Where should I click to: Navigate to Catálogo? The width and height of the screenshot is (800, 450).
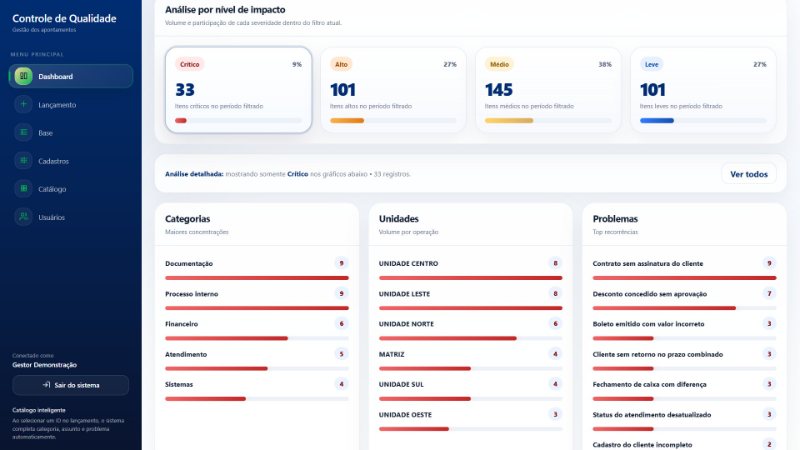point(71,189)
